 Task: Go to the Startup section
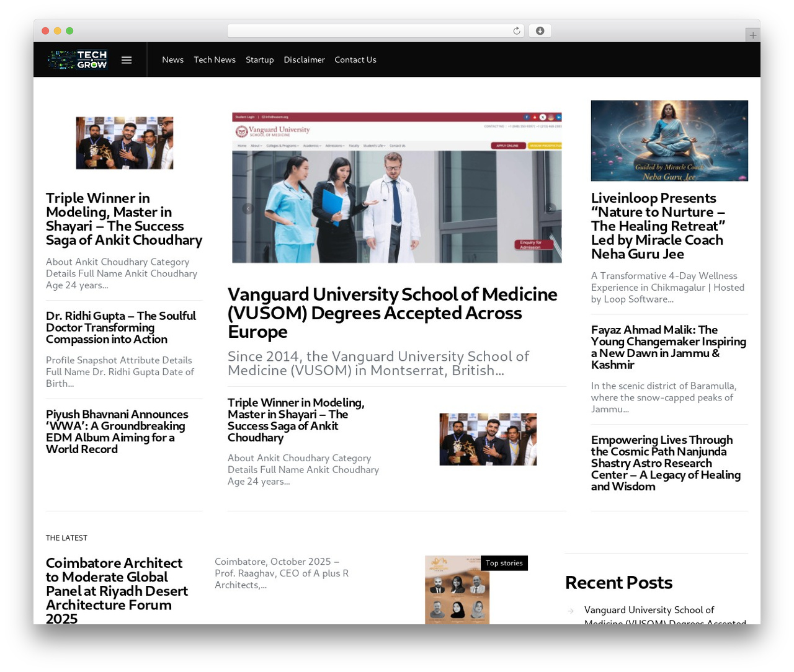[259, 60]
